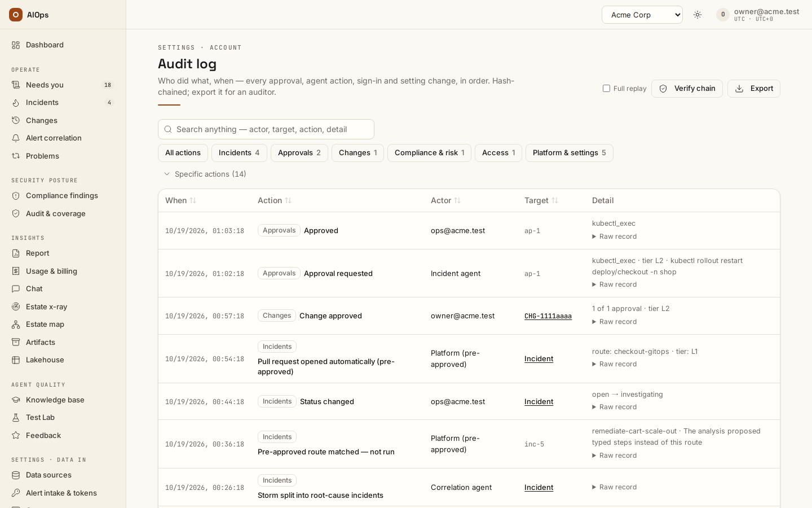This screenshot has width=812, height=508.
Task: Click the Estate map network icon
Action: point(16,325)
